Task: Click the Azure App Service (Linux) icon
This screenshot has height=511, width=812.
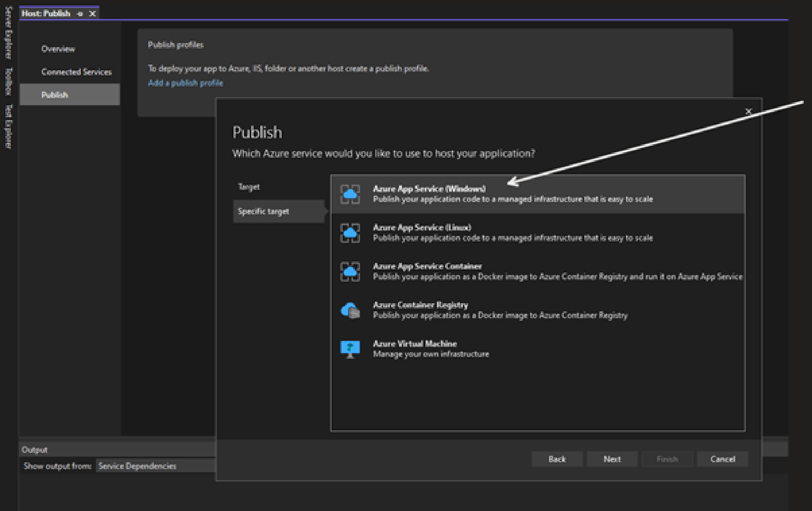Action: coord(350,233)
